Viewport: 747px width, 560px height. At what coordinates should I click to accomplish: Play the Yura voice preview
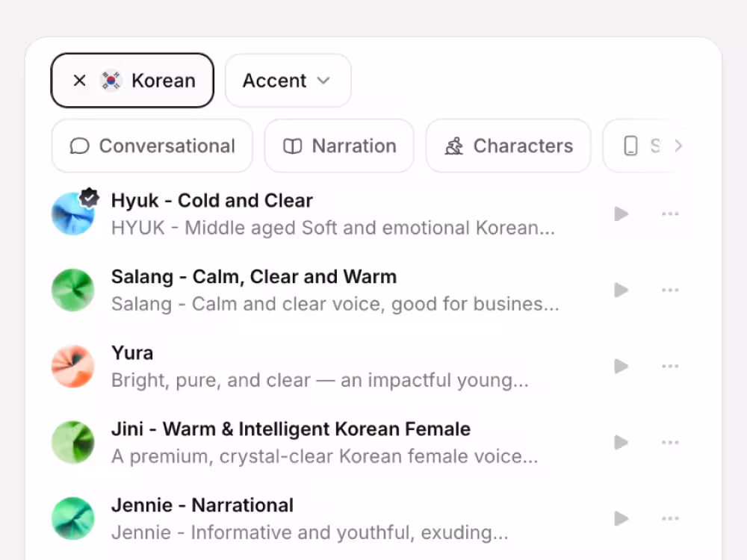click(x=622, y=366)
